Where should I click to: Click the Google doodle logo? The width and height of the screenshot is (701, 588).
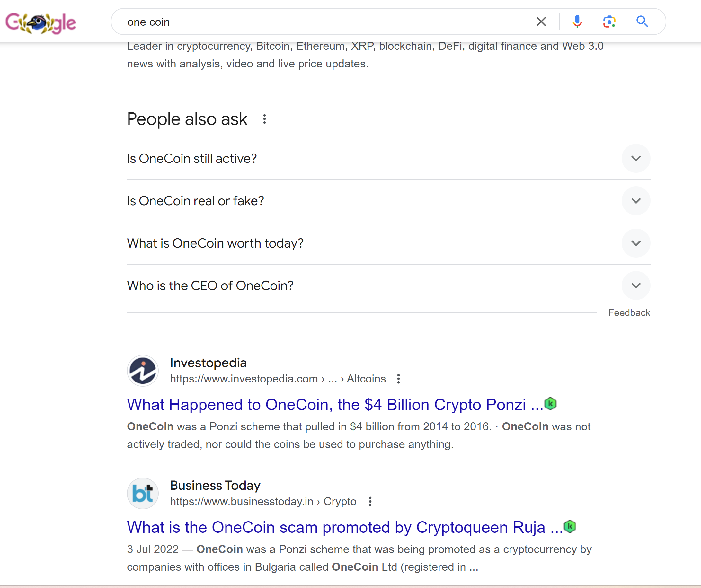coord(41,23)
